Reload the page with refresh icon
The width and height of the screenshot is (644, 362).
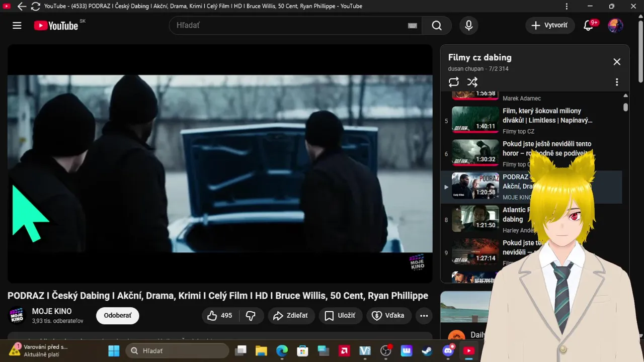(36, 7)
